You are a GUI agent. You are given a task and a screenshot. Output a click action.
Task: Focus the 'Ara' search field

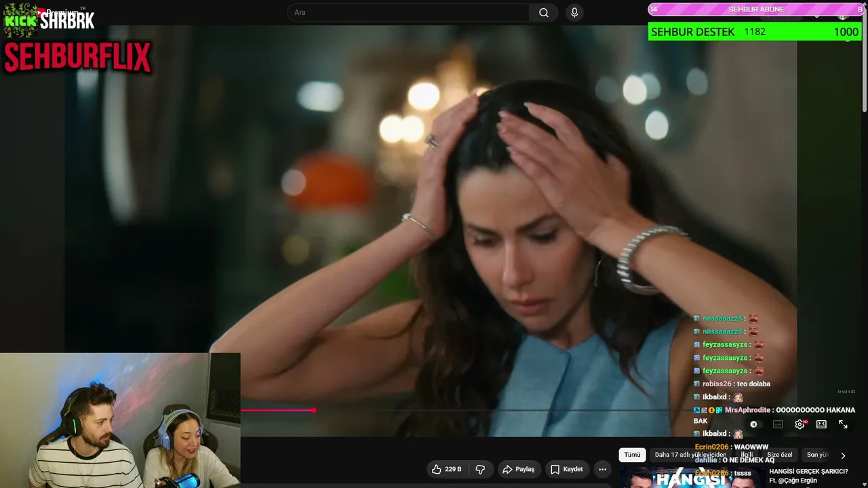point(409,13)
